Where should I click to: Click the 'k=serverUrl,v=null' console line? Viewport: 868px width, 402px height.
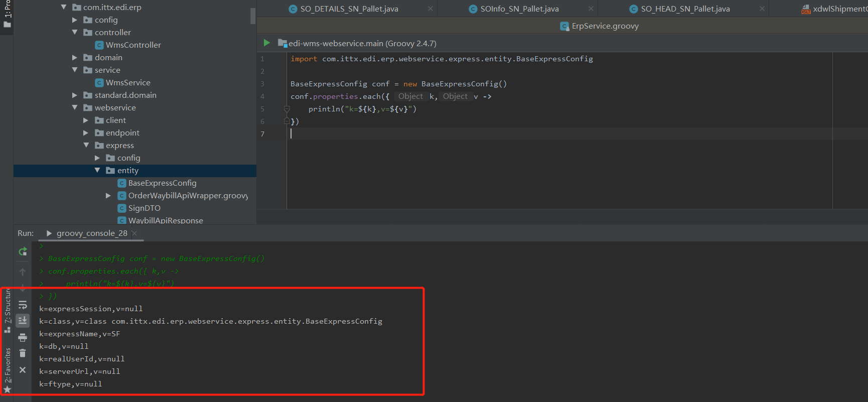(80, 371)
